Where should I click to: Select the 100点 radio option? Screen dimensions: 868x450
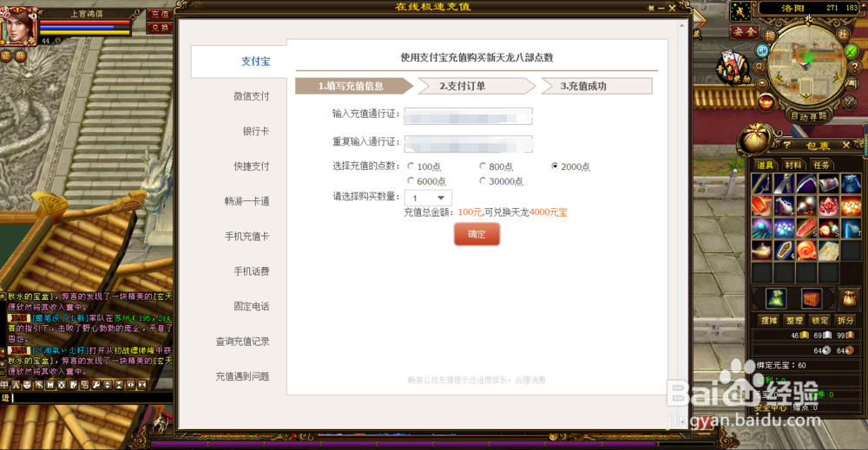[x=411, y=166]
